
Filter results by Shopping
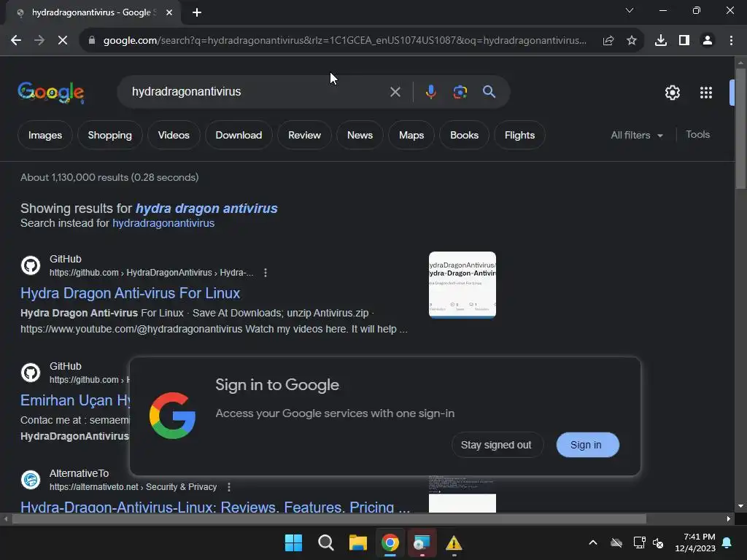(109, 135)
